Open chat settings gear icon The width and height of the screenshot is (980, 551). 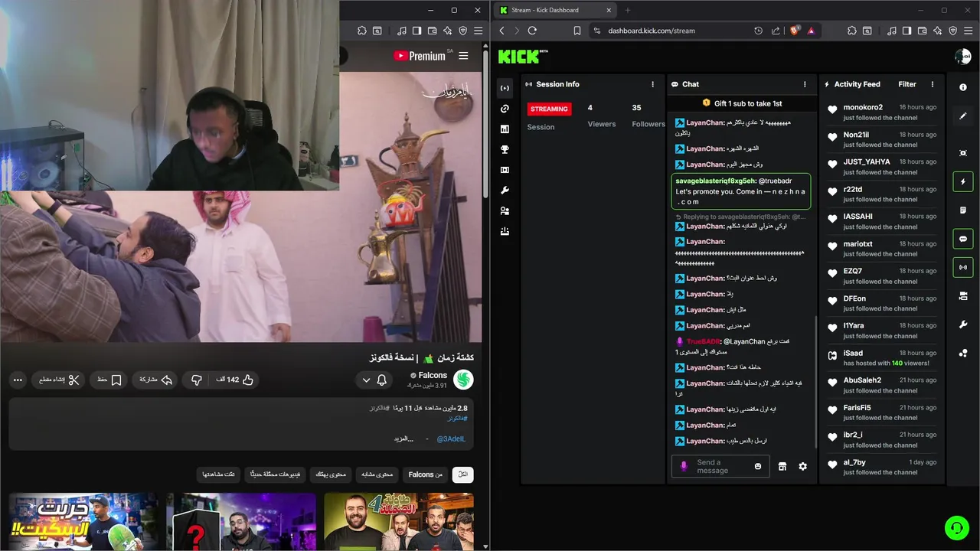click(x=802, y=466)
